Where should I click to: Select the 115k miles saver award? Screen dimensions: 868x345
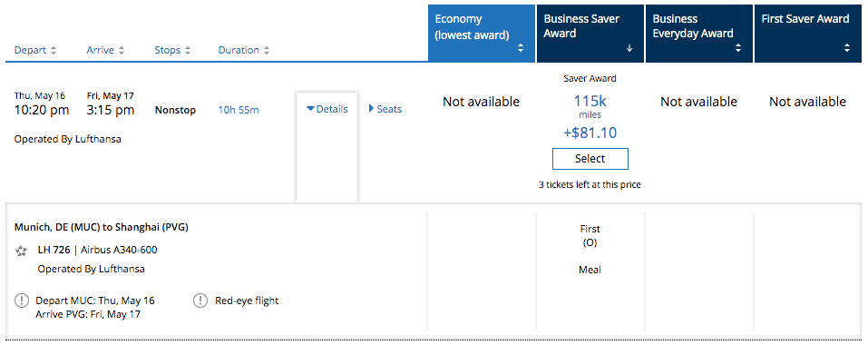(590, 159)
